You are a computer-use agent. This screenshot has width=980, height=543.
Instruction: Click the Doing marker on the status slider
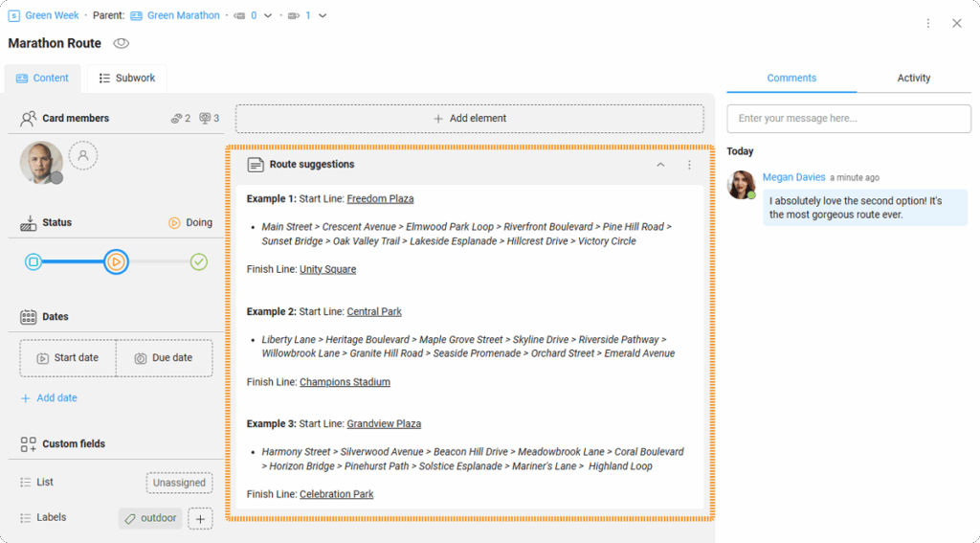(x=116, y=261)
